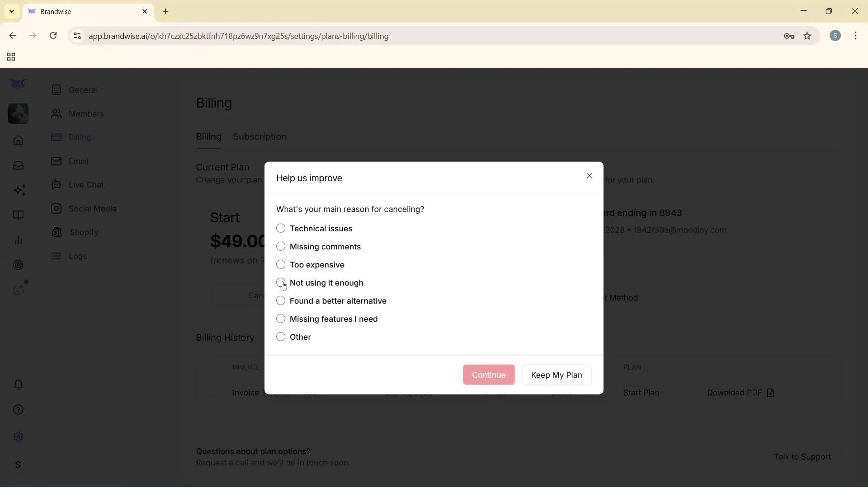868x488 pixels.
Task: Open the Home icon in sidebar
Action: click(18, 141)
